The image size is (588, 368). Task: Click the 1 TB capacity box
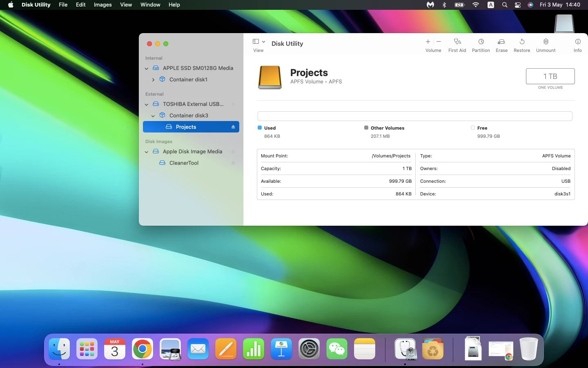(550, 76)
